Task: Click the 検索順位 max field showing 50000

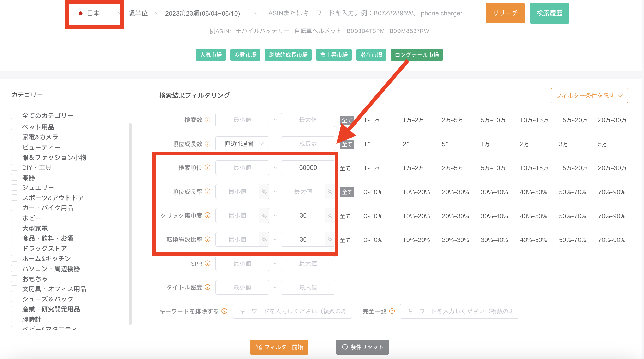Action: pyautogui.click(x=308, y=167)
